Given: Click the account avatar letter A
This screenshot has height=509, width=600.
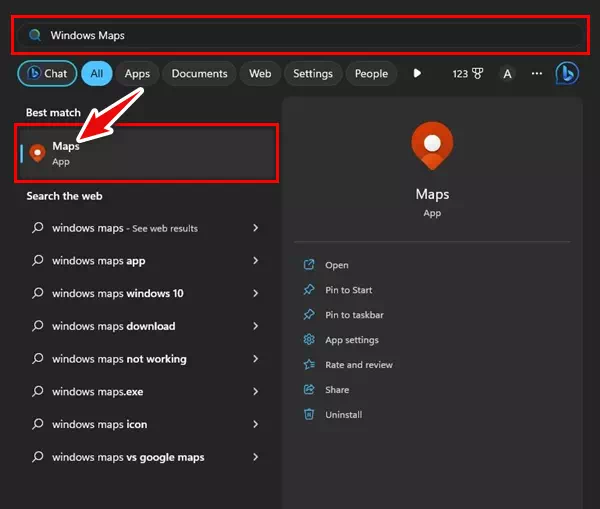Looking at the screenshot, I should click(507, 73).
